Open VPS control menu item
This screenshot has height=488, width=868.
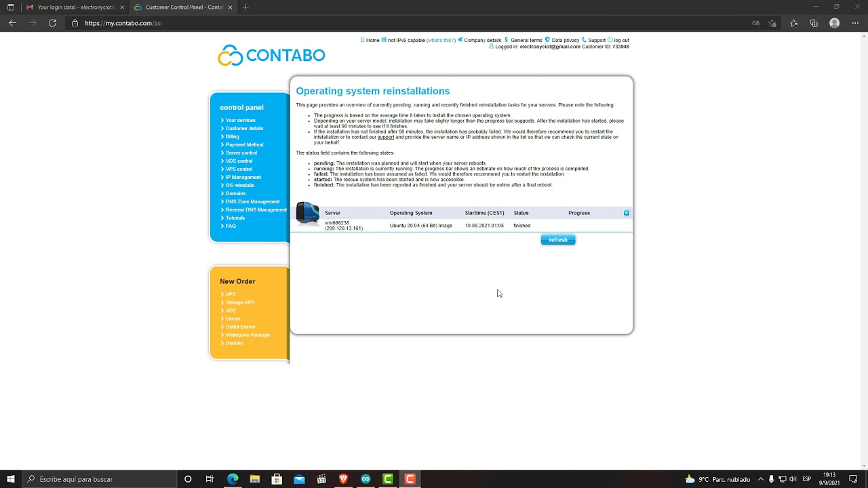click(x=239, y=169)
